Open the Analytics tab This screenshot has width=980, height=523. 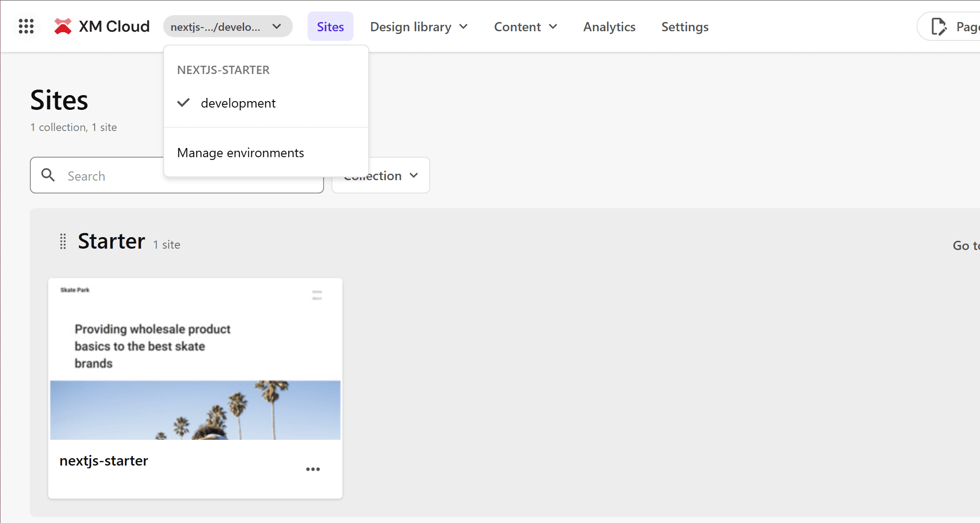pos(609,27)
